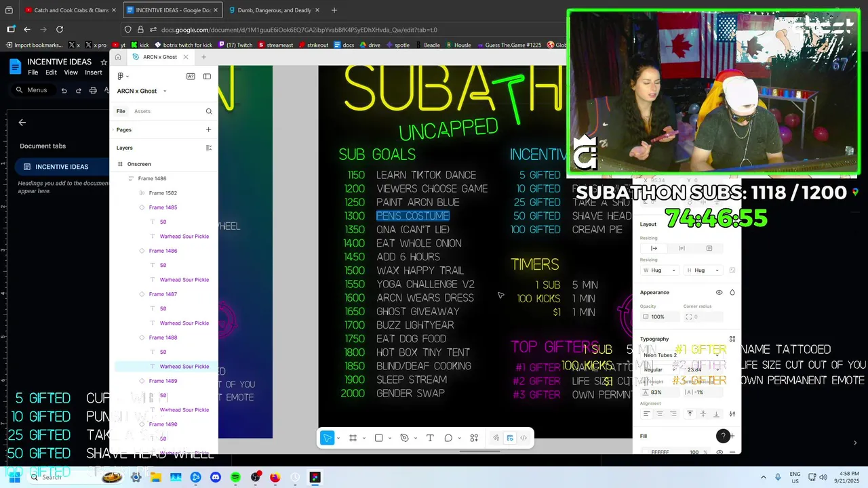Switch to Catch and Cook Crabs browser tab
This screenshot has width=868, height=488.
[x=70, y=10]
